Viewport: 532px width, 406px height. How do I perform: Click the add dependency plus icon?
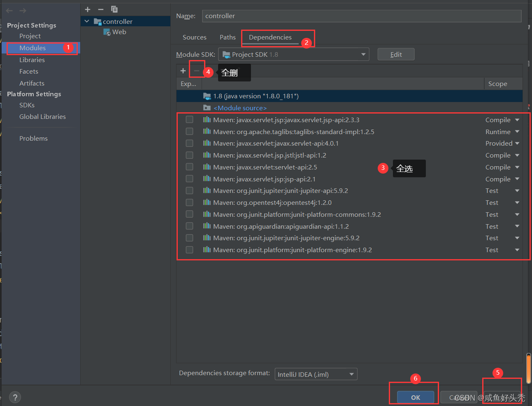point(183,70)
